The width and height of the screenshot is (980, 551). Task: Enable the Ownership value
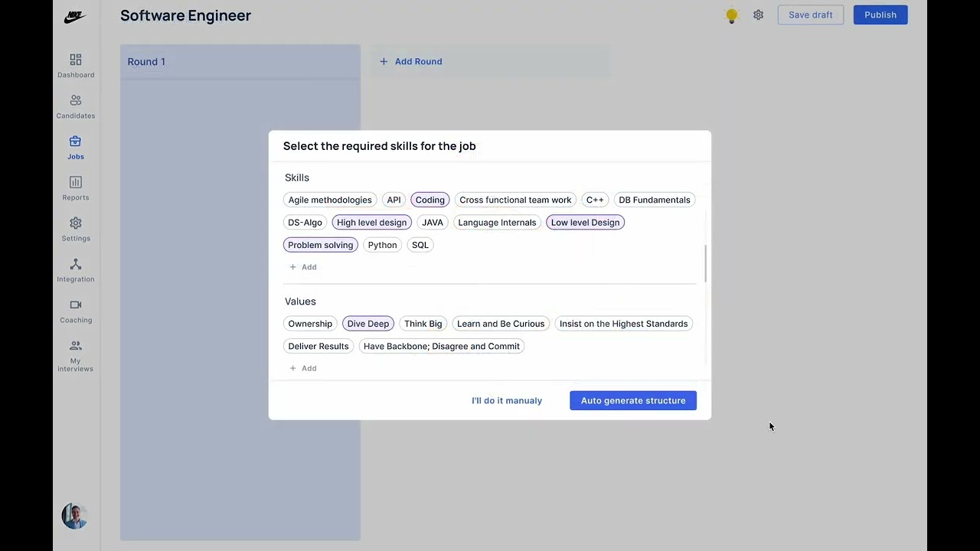tap(310, 323)
